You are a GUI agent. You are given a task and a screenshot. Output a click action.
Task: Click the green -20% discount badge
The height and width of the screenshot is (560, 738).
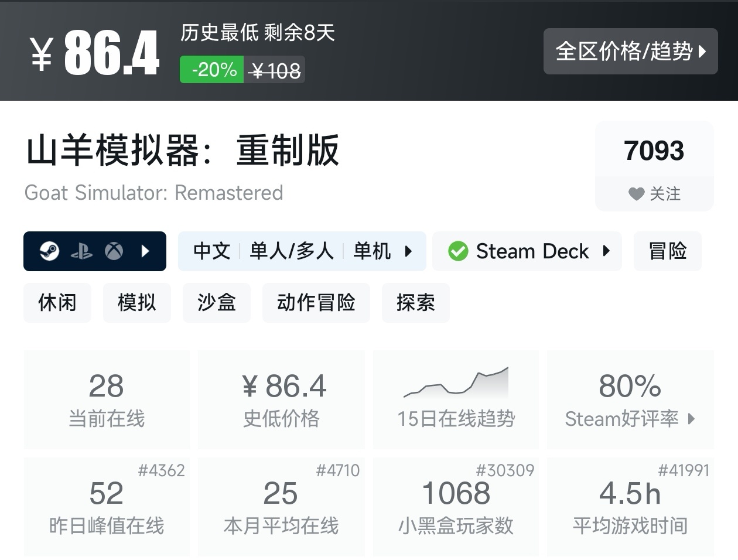click(211, 70)
